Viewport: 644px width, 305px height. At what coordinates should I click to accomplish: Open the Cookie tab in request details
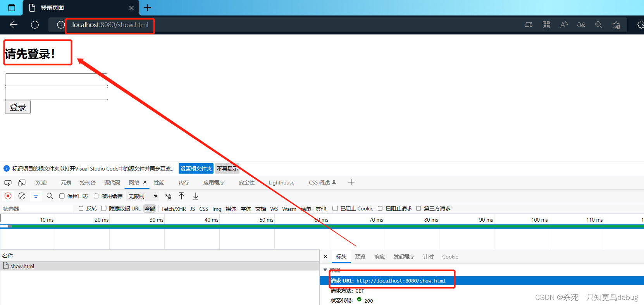point(450,257)
